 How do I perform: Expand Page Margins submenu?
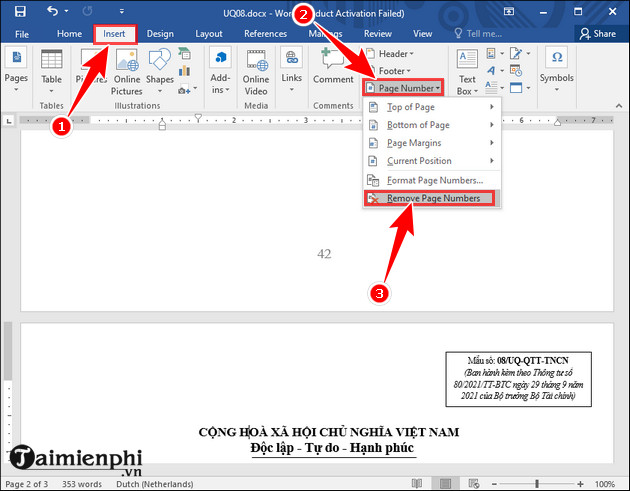pos(432,143)
